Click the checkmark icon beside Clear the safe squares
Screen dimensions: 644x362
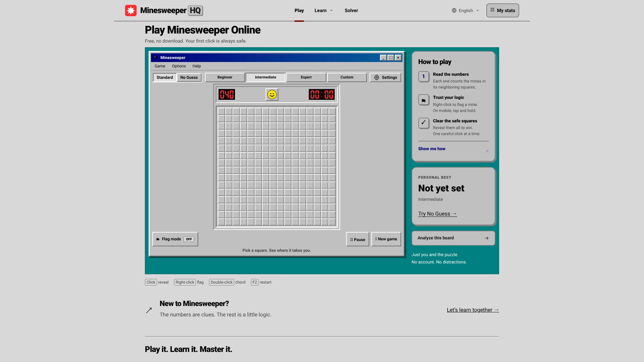pos(424,123)
